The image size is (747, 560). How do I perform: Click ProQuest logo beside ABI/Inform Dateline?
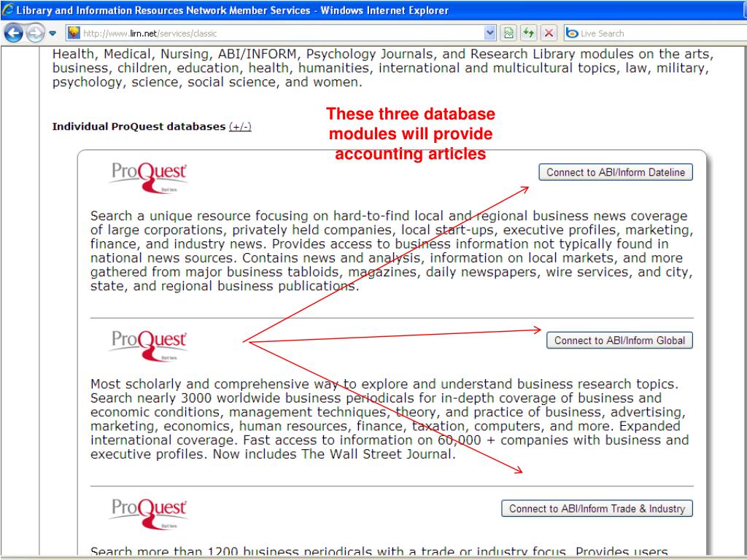[149, 178]
